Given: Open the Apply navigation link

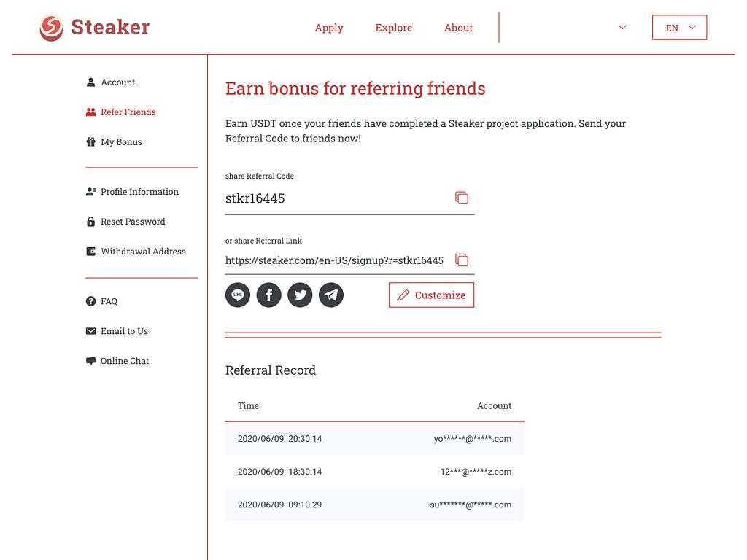Looking at the screenshot, I should (329, 28).
